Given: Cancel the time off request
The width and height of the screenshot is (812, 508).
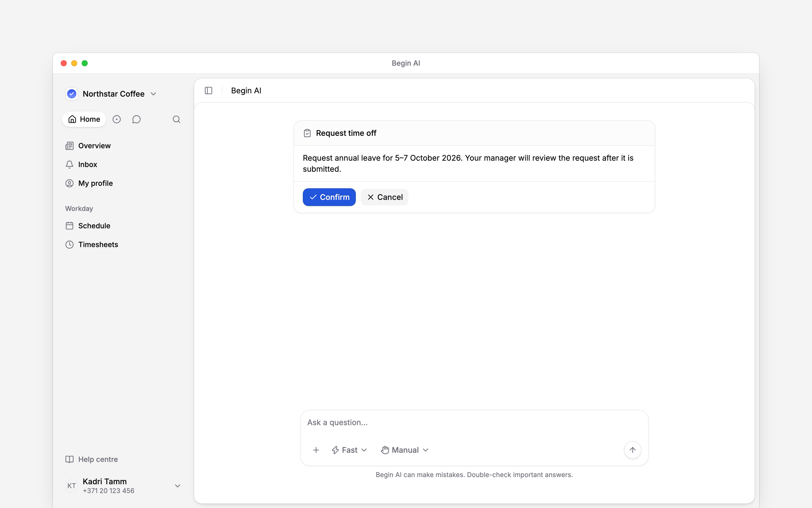Looking at the screenshot, I should (384, 197).
